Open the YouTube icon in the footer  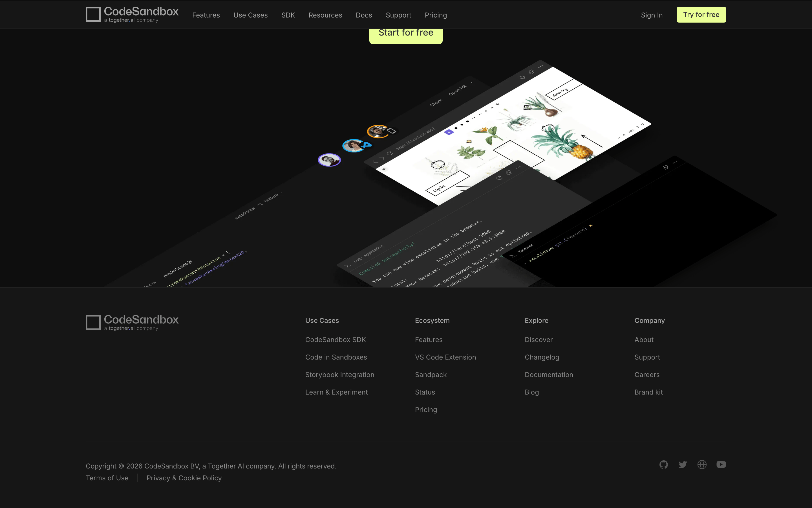point(721,465)
